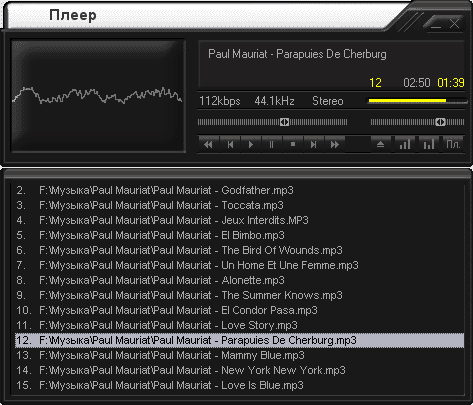
Task: Skip to the previous track
Action: 230,144
